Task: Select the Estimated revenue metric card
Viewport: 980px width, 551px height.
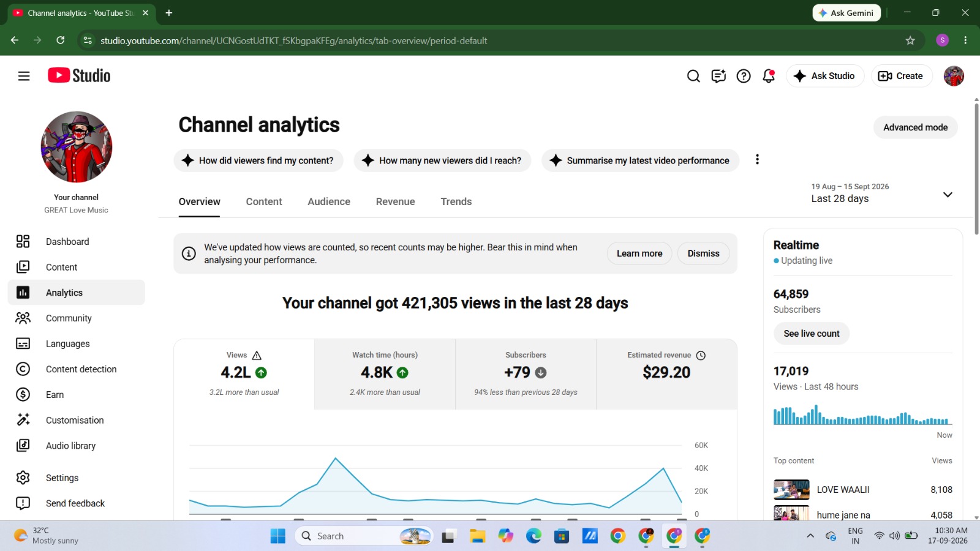Action: tap(666, 374)
